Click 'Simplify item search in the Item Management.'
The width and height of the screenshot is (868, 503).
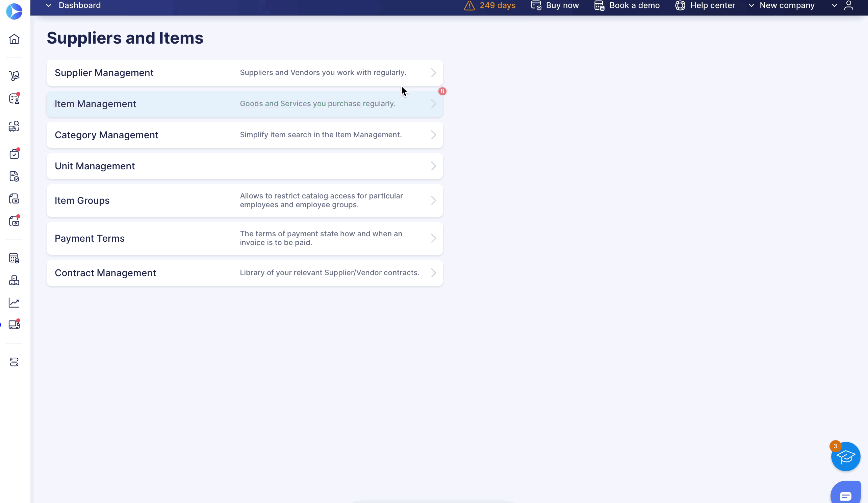321,135
